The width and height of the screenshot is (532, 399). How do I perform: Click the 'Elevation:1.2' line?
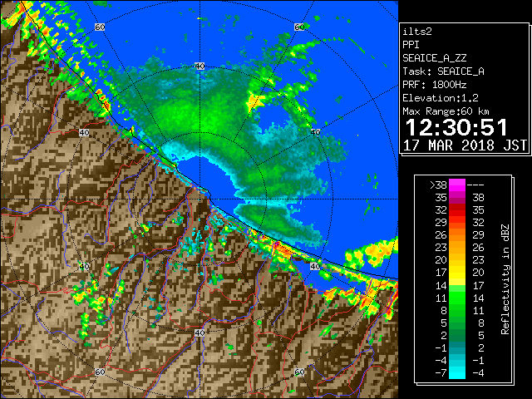coord(441,98)
